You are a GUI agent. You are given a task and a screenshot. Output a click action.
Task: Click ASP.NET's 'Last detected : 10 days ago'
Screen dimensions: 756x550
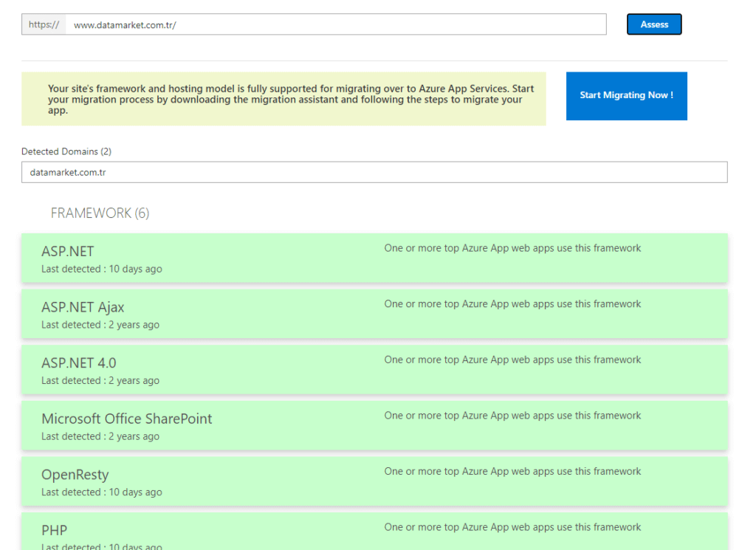pos(102,269)
